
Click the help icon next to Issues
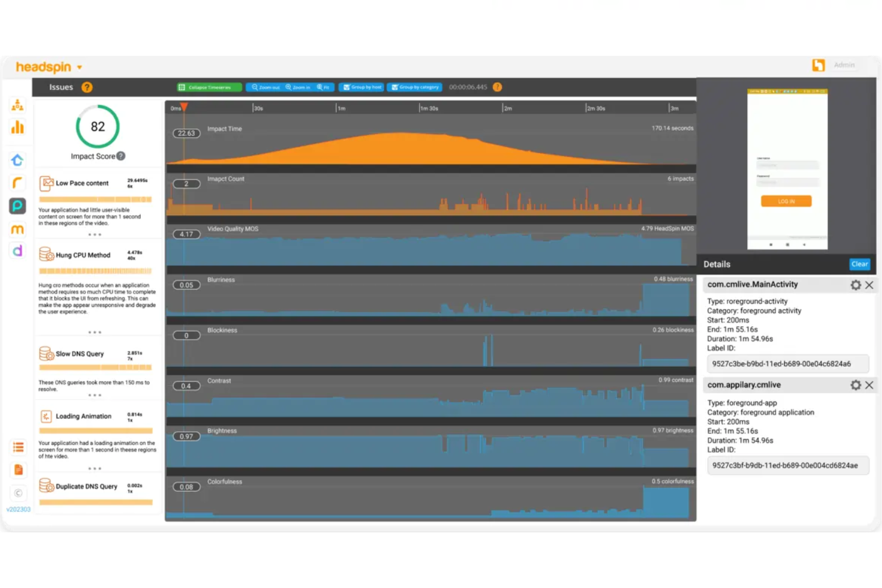click(x=87, y=87)
